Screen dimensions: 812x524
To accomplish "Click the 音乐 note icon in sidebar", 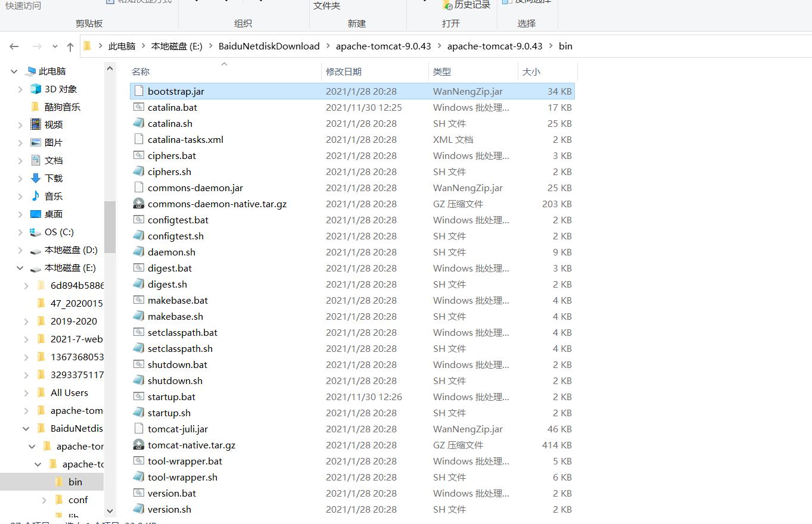I will click(36, 196).
